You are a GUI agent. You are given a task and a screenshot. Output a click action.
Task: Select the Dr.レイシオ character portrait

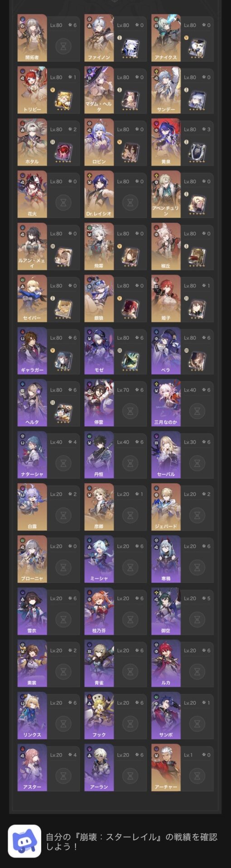(99, 194)
